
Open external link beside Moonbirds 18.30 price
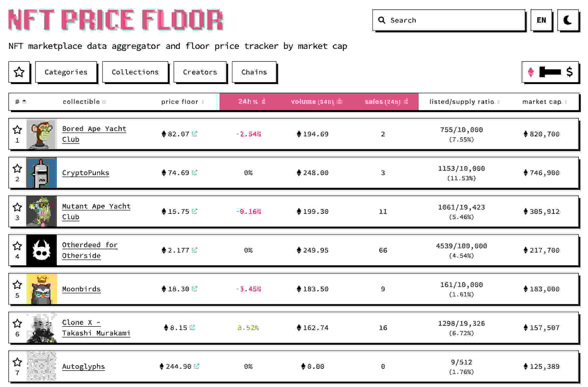click(x=194, y=289)
